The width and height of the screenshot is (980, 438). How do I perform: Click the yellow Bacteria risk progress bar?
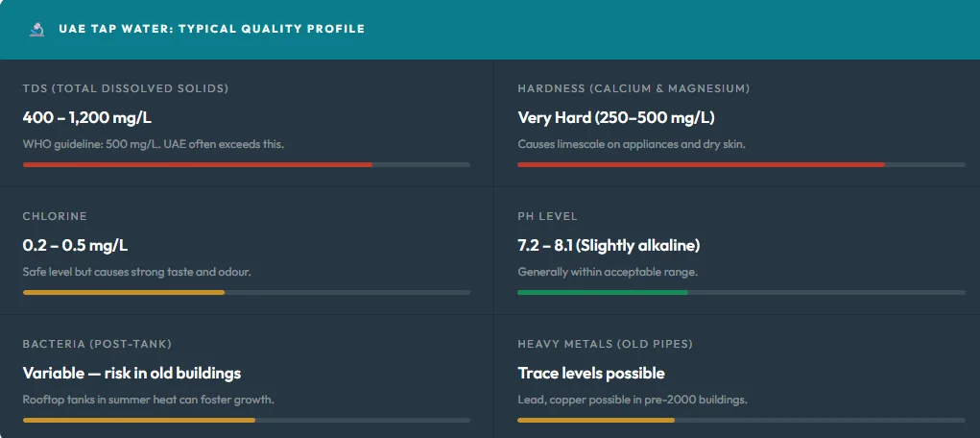click(x=139, y=420)
